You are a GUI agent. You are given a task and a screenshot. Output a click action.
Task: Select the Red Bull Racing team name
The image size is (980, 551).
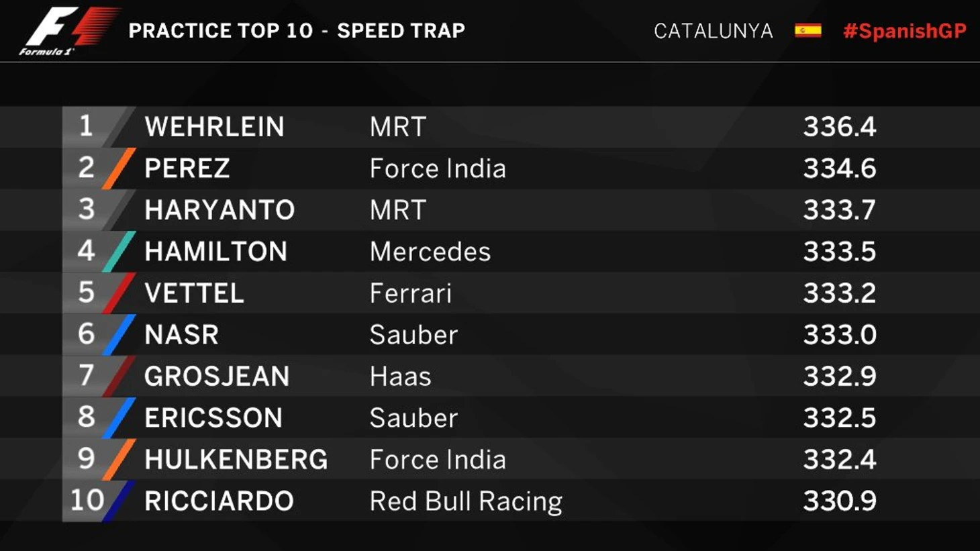tap(466, 501)
